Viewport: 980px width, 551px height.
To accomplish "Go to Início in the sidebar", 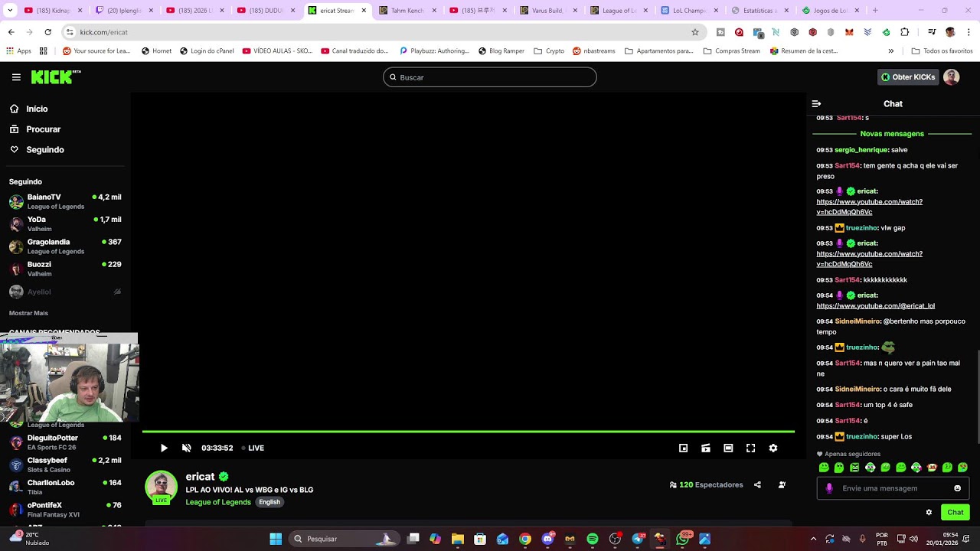I will (x=31, y=109).
